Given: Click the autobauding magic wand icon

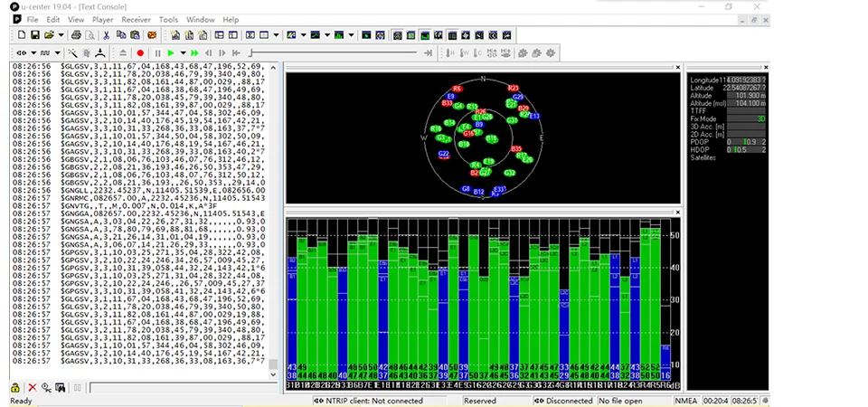Looking at the screenshot, I should (x=73, y=53).
